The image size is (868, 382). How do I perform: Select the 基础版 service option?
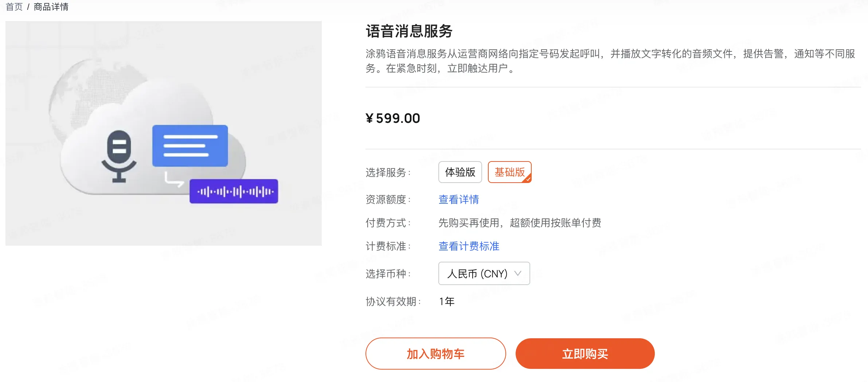tap(509, 172)
